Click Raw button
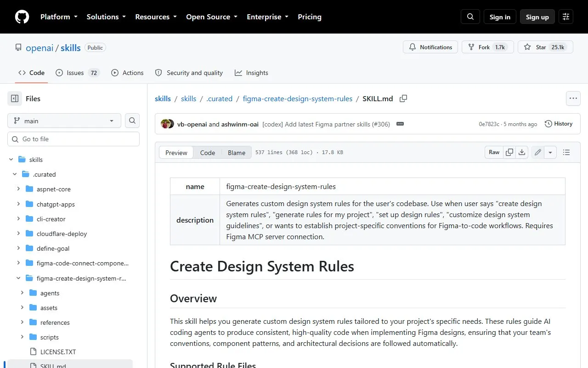The width and height of the screenshot is (588, 368). coord(494,152)
